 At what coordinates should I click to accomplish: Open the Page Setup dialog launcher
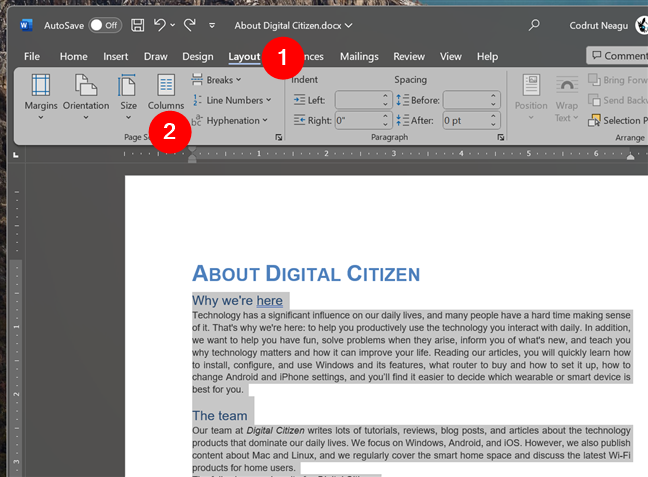(279, 137)
